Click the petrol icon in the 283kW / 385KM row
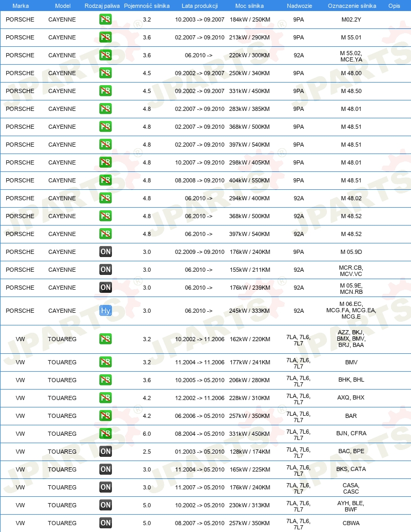This screenshot has width=411, height=532. 106,109
